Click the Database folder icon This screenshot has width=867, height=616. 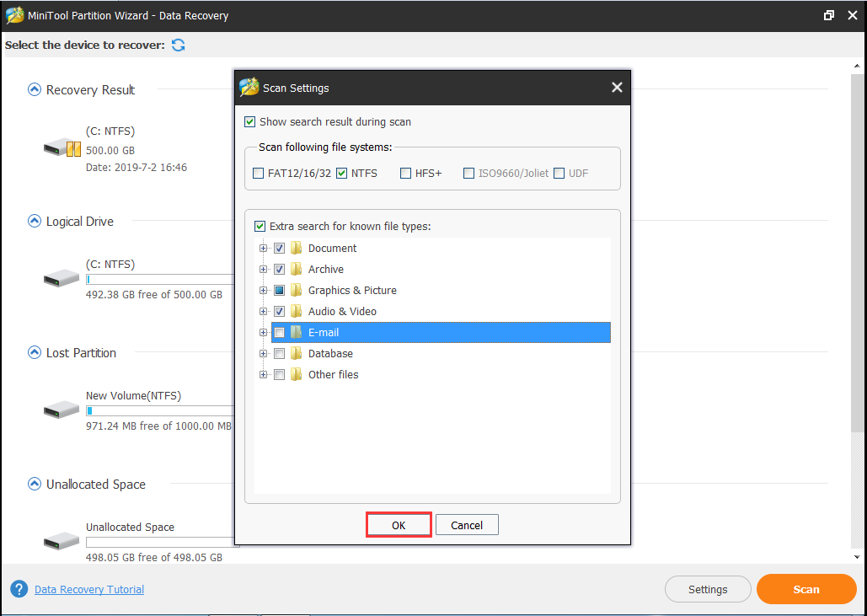pyautogui.click(x=297, y=353)
